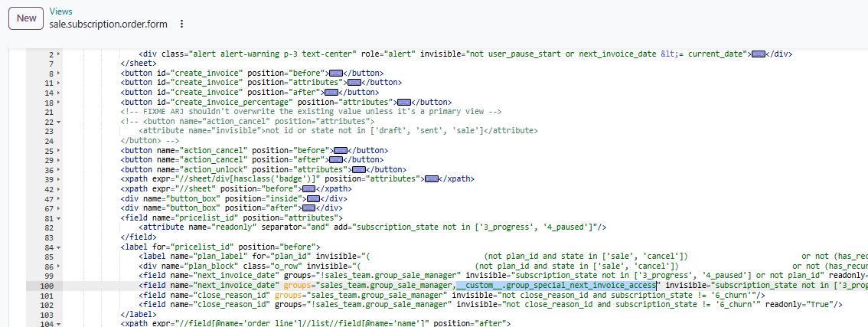This screenshot has width=868, height=327.
Task: Click fold placeholder in create_invoice position="attributes" button
Action: [x=354, y=83]
